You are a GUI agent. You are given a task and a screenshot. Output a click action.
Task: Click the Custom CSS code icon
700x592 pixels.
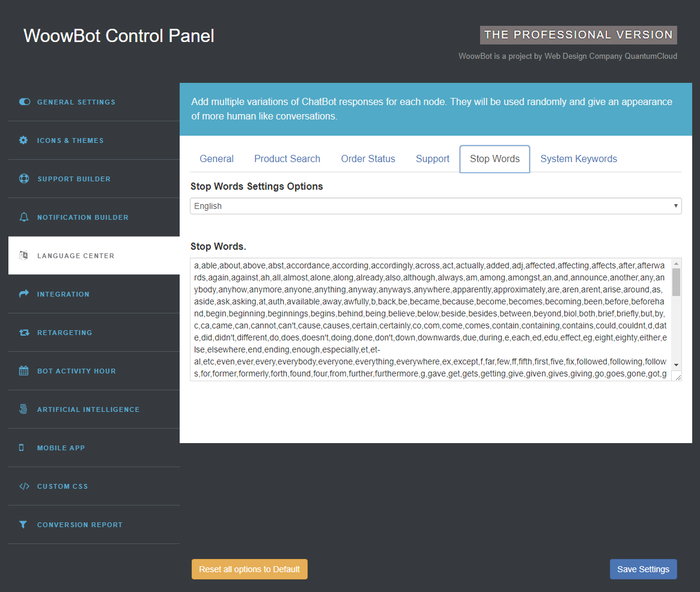[24, 486]
